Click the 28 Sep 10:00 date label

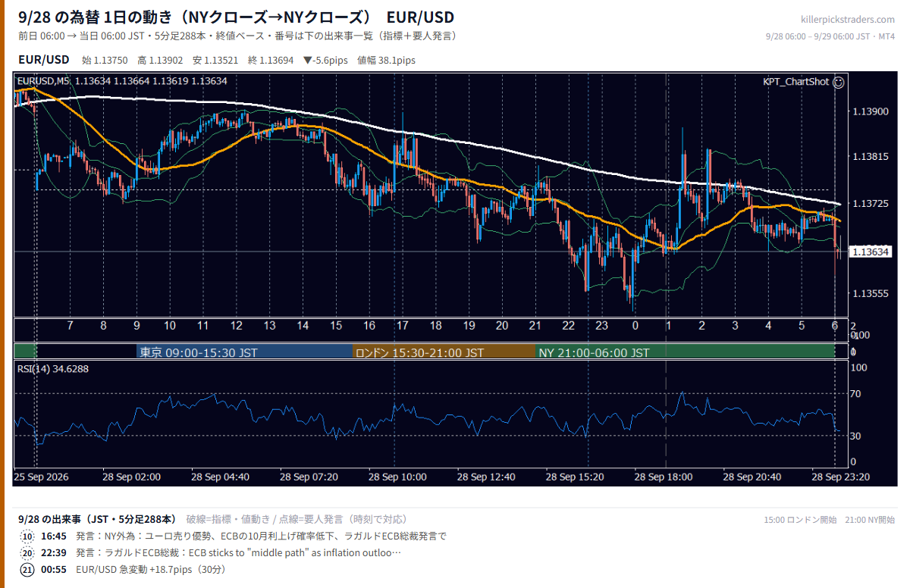[x=397, y=477]
